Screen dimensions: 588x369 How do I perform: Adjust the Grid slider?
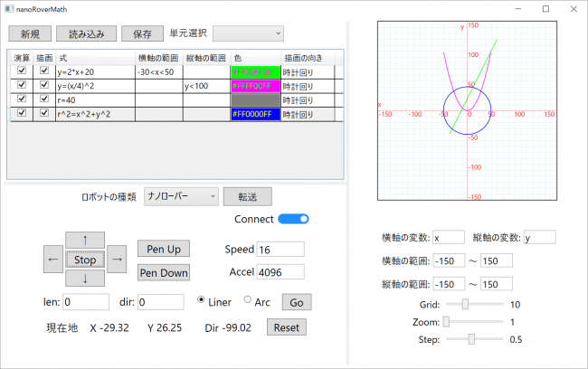(466, 305)
